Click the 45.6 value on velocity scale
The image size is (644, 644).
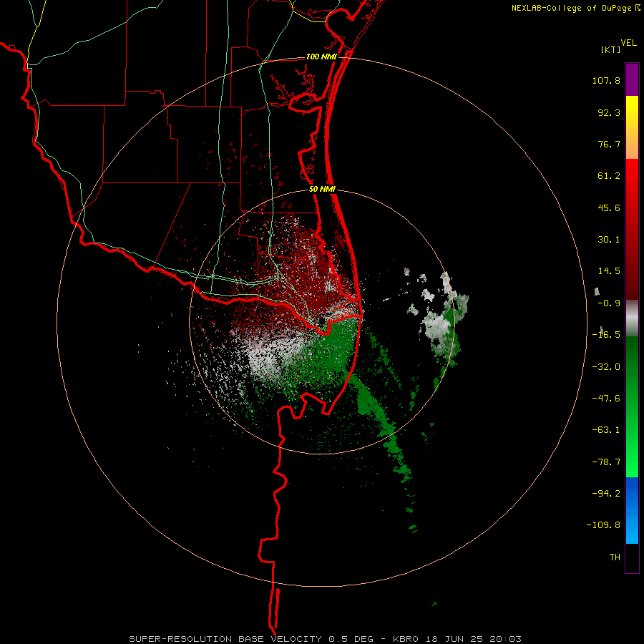click(609, 208)
